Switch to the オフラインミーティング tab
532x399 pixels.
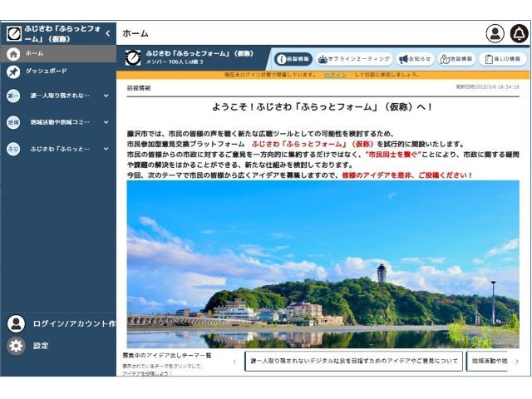353,59
